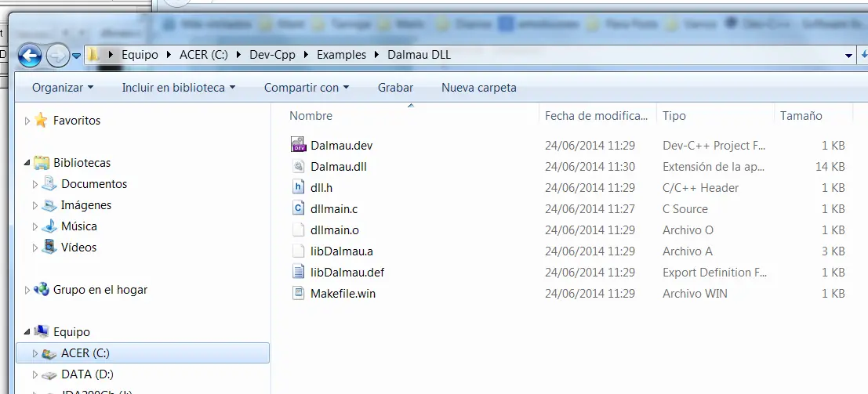This screenshot has height=394, width=868.
Task: Open the recent locations dropdown arrow
Action: click(x=76, y=56)
